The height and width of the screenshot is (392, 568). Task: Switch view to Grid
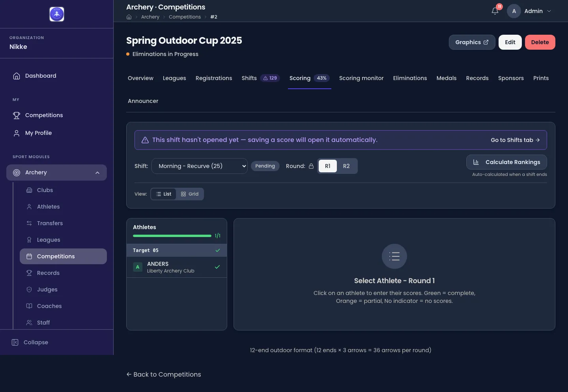pos(190,194)
